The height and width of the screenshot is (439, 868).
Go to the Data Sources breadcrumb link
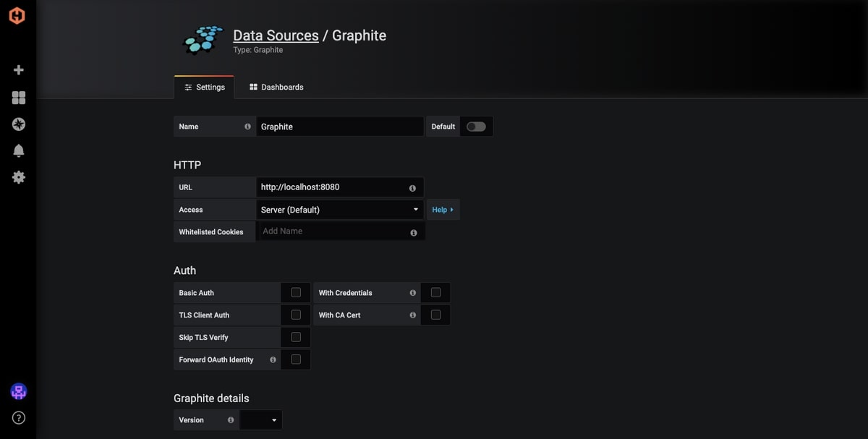[x=276, y=35]
